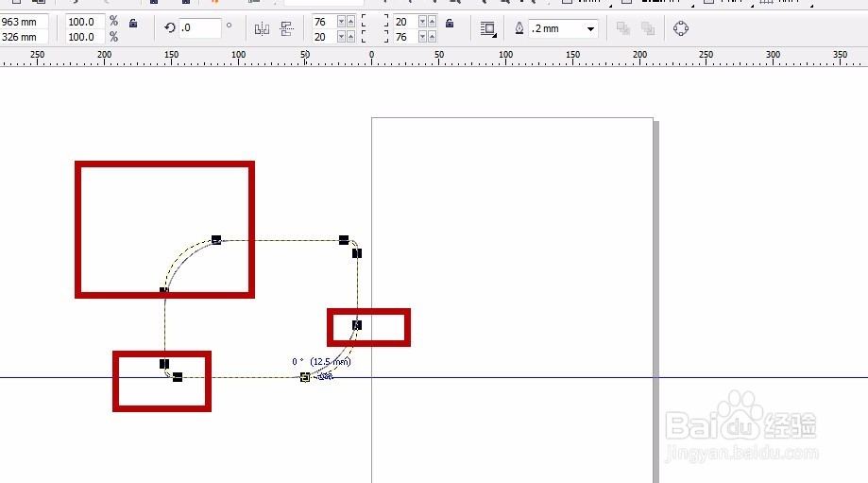Click the top-right corner roundness field 20
The width and height of the screenshot is (868, 483).
click(405, 22)
